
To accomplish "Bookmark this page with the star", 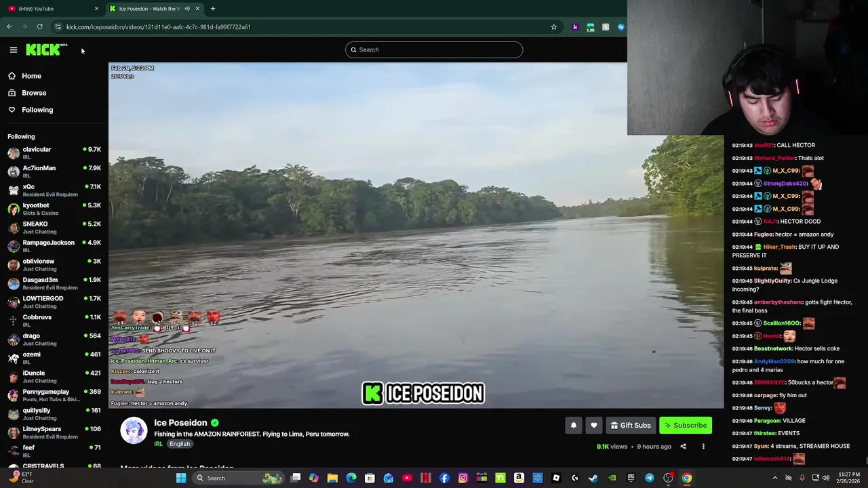I will (x=553, y=26).
